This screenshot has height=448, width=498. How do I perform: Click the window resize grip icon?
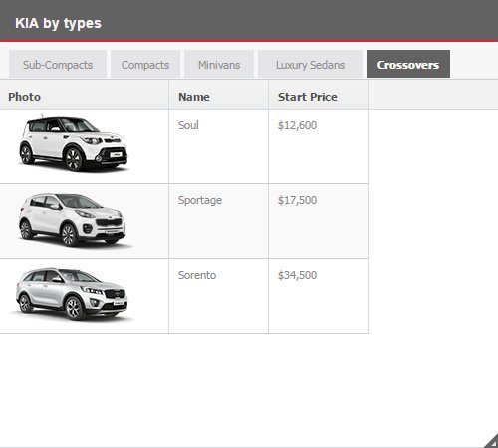[491, 441]
